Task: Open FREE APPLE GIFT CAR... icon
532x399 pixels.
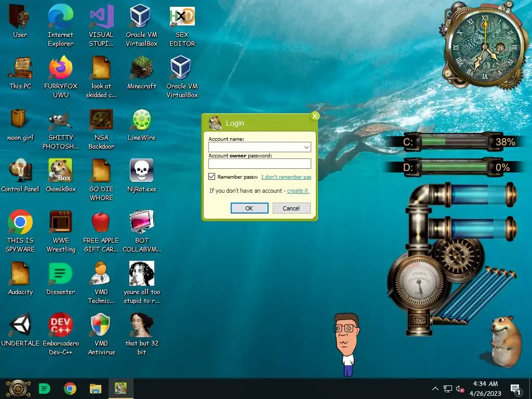Action: point(101,231)
